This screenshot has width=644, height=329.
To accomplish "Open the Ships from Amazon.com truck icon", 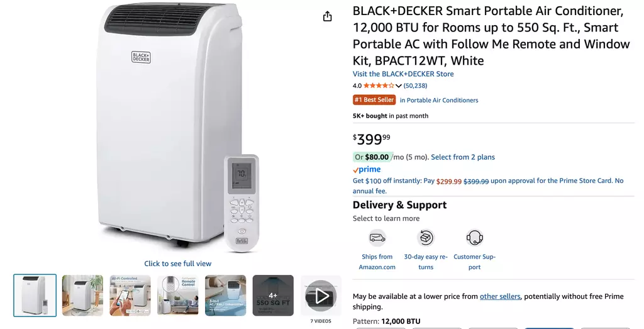I will click(377, 237).
